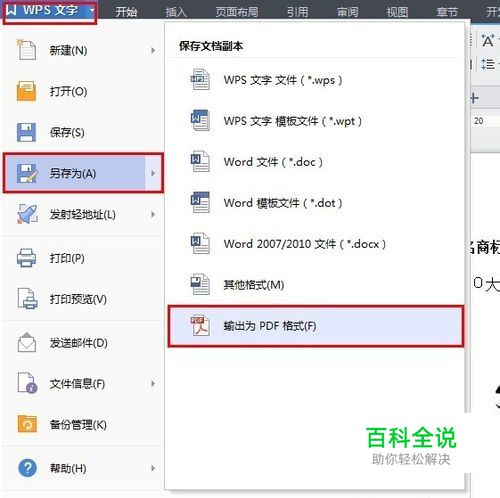Click the Print Preview icon
The width and height of the screenshot is (500, 498).
pyautogui.click(x=27, y=299)
